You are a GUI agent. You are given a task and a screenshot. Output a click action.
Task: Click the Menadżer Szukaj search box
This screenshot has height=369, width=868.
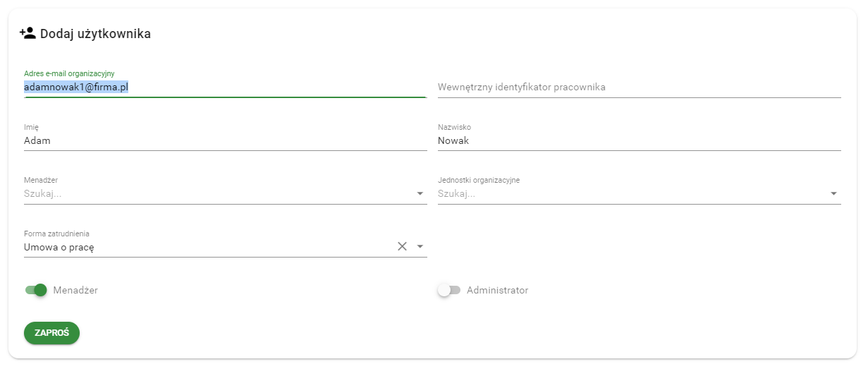[212, 193]
